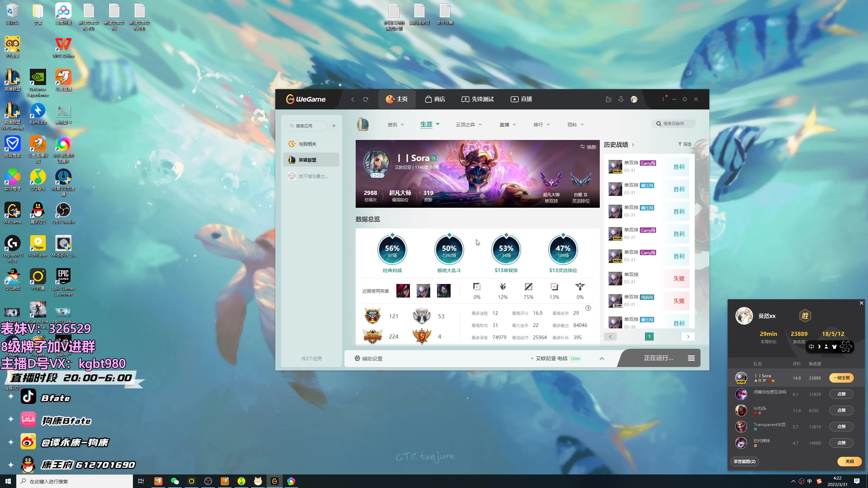Click the 一键全赞 button

tap(841, 378)
